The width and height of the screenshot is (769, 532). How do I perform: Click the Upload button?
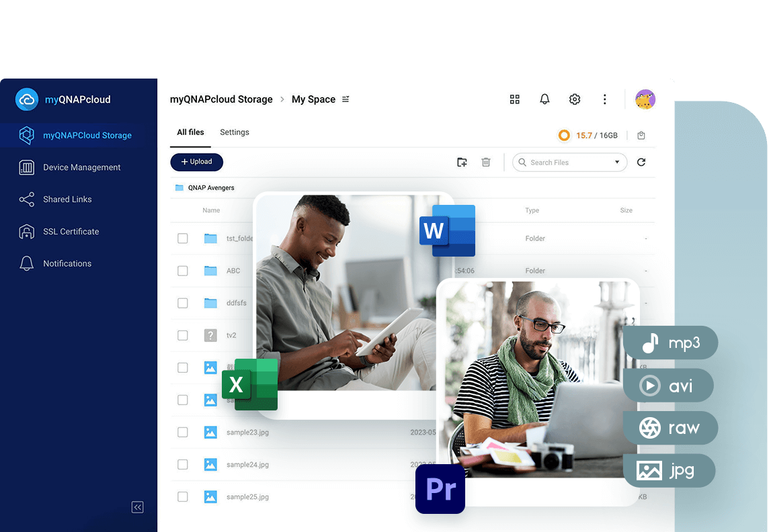point(196,162)
